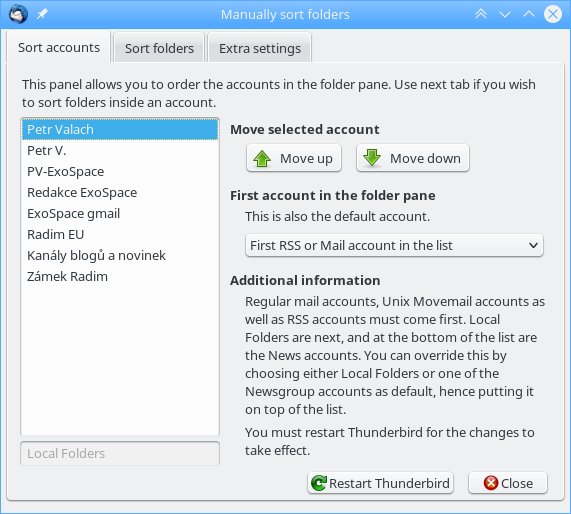
Task: Click the green down arrow icon
Action: pyautogui.click(x=372, y=158)
